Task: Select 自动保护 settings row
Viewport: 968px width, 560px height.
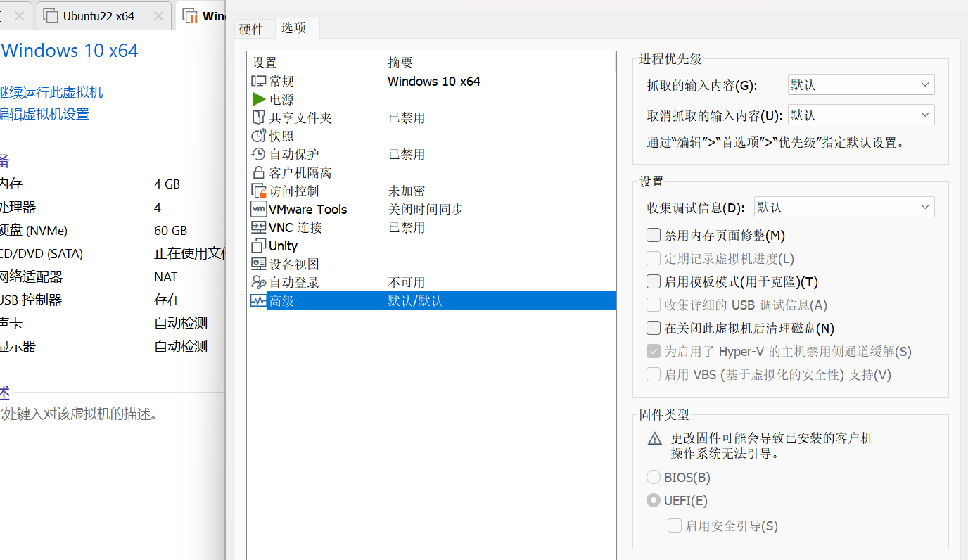Action: [x=431, y=155]
